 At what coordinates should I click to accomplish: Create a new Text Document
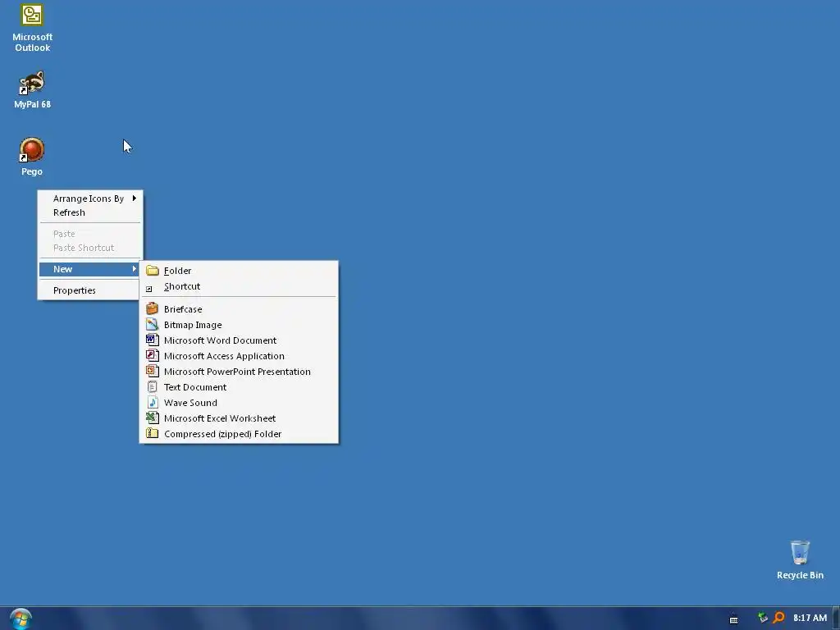[239, 387]
